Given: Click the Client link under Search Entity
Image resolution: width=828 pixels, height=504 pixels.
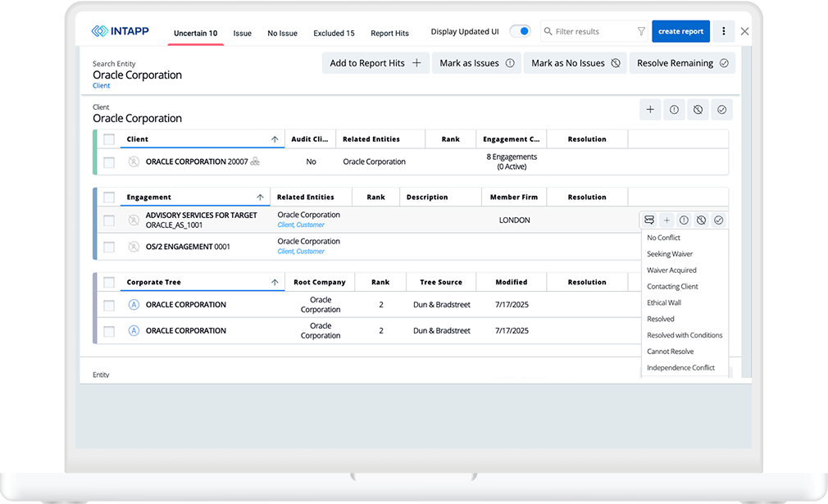Looking at the screenshot, I should pyautogui.click(x=101, y=86).
